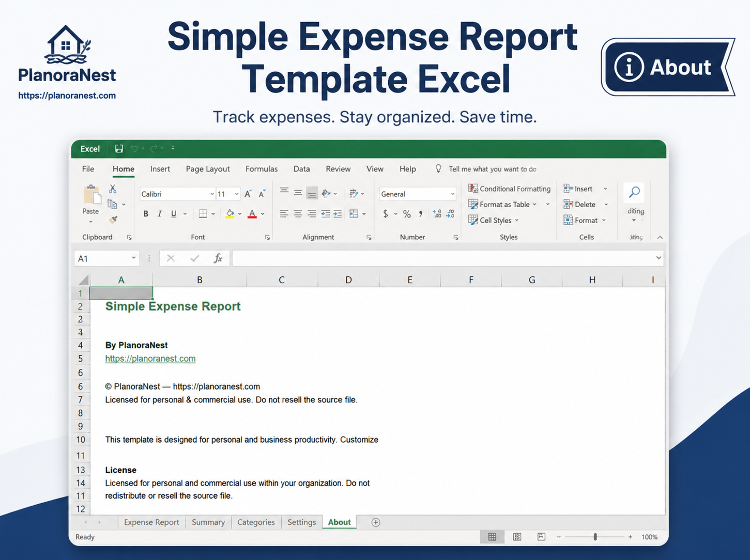Open the Name Box dropdown
This screenshot has width=750, height=560.
(x=133, y=258)
